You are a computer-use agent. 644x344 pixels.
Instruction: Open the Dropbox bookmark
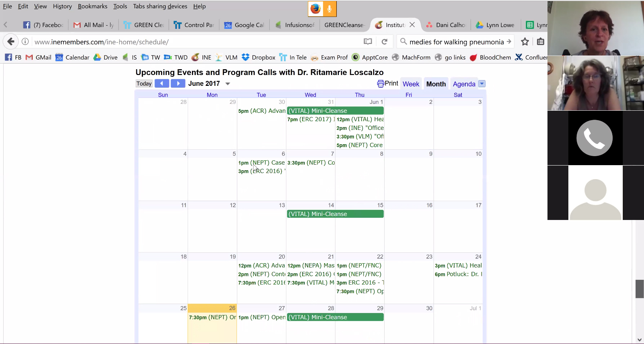(x=259, y=57)
